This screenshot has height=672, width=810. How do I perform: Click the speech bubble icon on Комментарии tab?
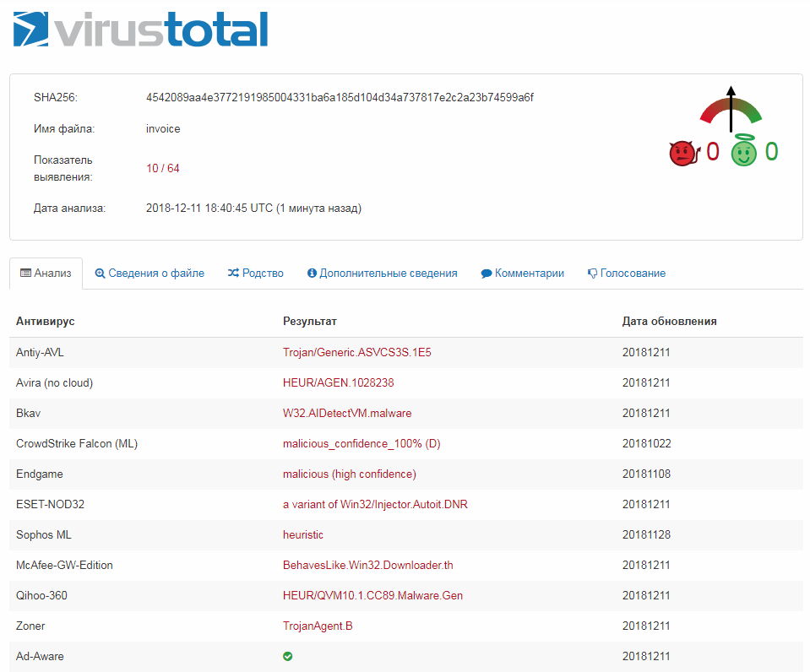click(x=487, y=274)
